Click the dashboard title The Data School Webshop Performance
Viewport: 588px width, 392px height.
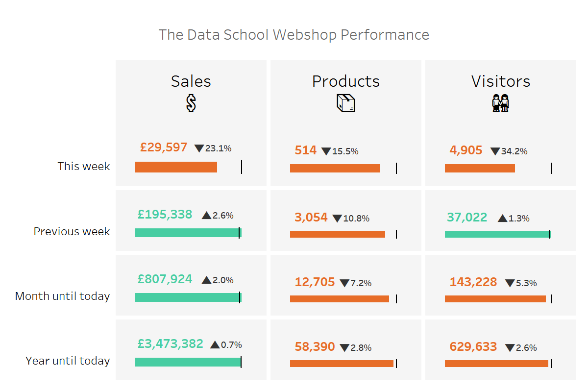[294, 35]
